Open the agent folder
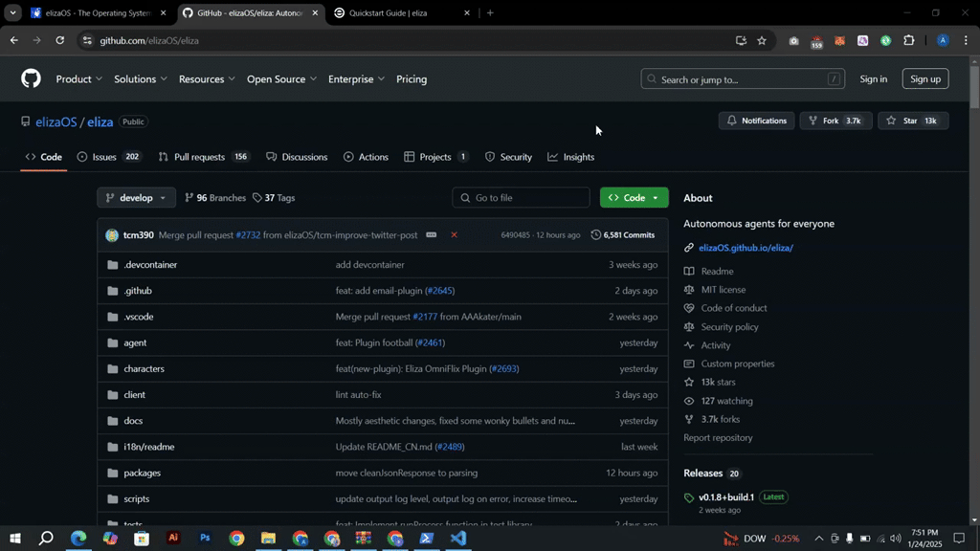The width and height of the screenshot is (980, 551). click(135, 342)
